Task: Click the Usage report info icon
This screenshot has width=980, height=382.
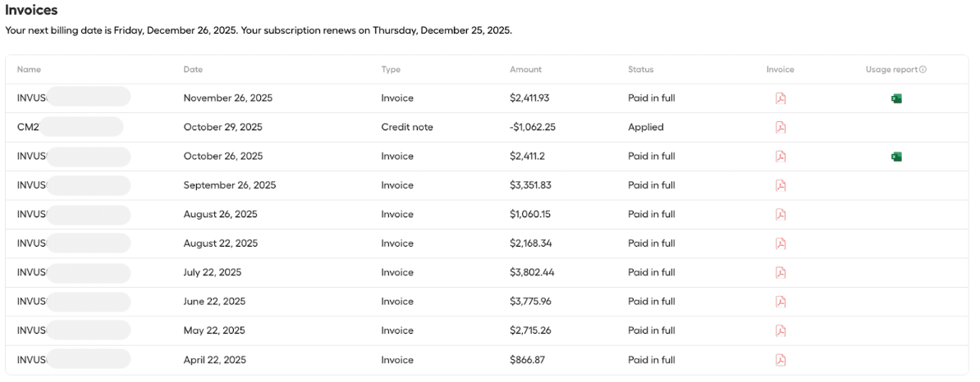Action: coord(923,70)
